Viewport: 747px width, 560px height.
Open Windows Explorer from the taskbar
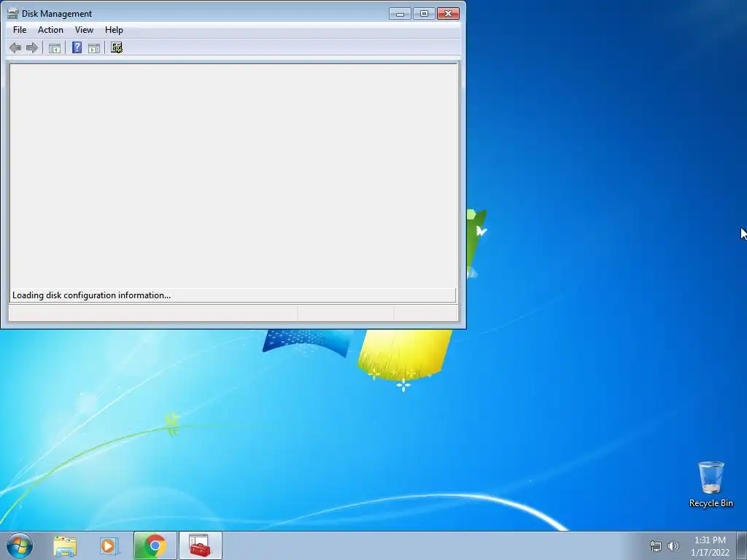coord(65,545)
